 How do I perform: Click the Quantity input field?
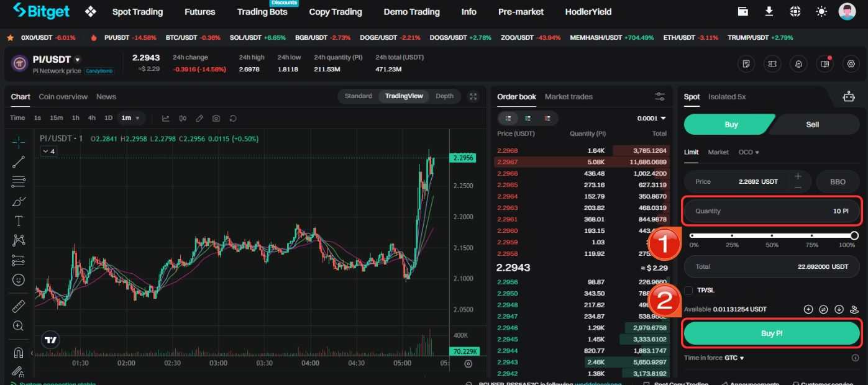(772, 211)
